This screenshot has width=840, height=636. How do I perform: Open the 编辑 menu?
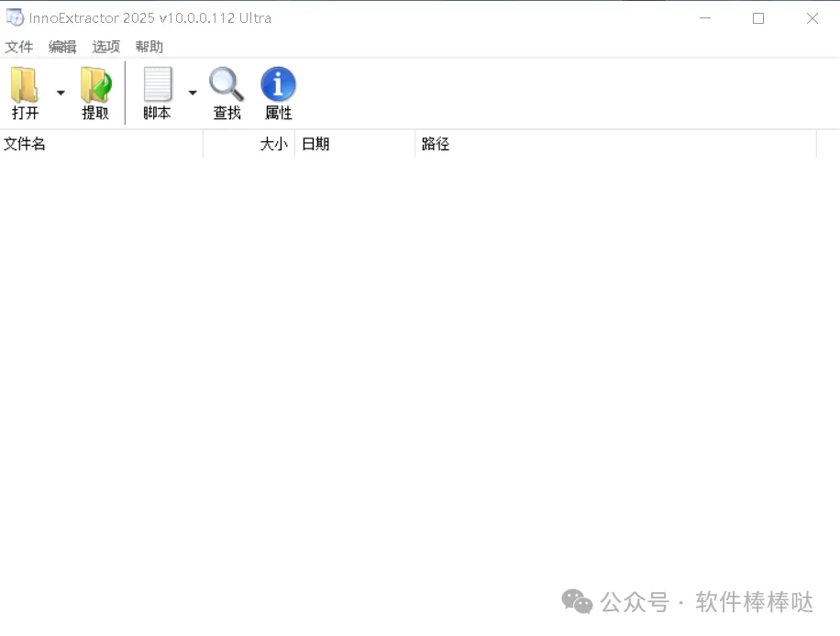pos(62,47)
